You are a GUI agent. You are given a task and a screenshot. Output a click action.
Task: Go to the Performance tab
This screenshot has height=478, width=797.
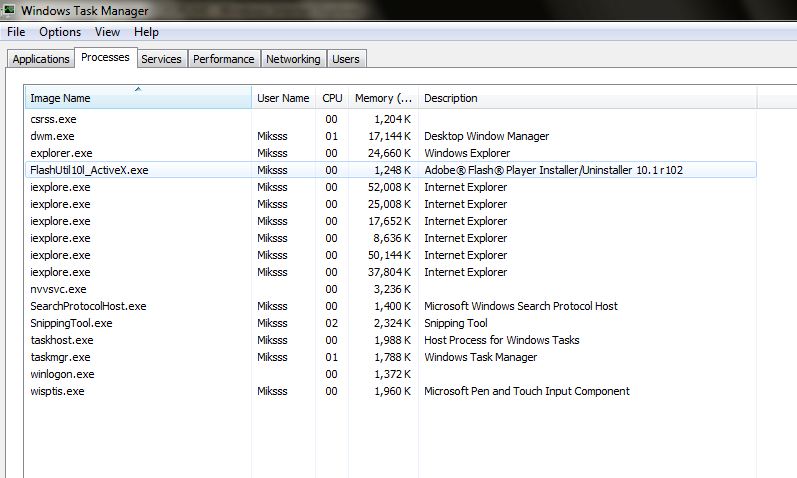(x=224, y=59)
